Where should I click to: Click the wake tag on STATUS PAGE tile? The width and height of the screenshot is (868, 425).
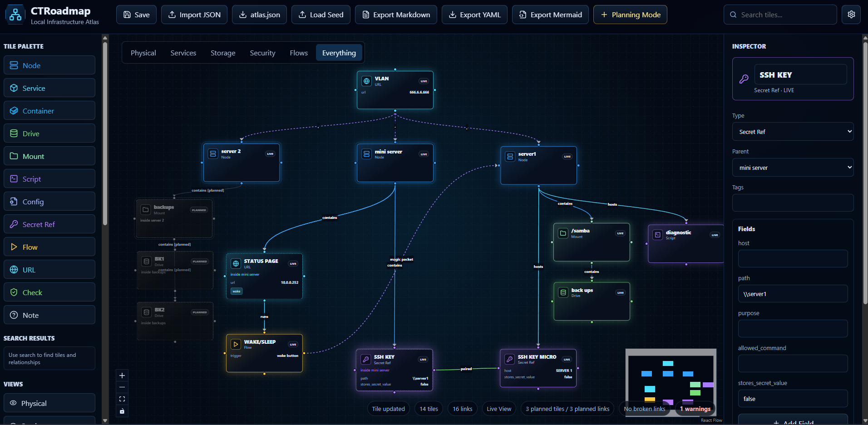coord(237,291)
